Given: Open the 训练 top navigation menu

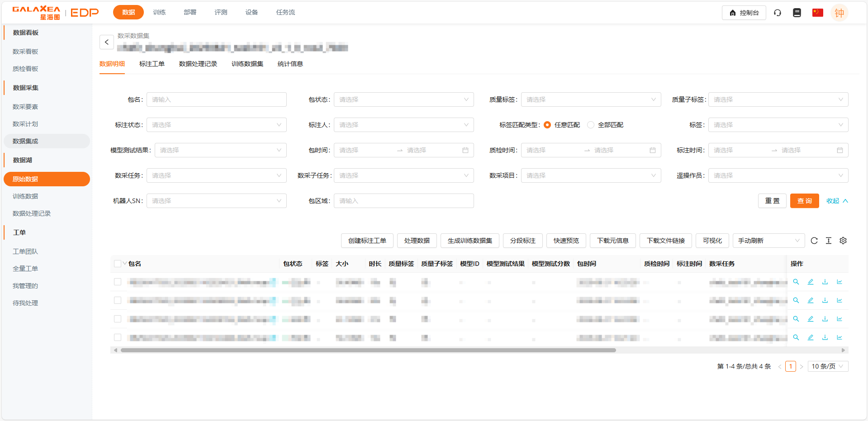Looking at the screenshot, I should click(x=159, y=12).
